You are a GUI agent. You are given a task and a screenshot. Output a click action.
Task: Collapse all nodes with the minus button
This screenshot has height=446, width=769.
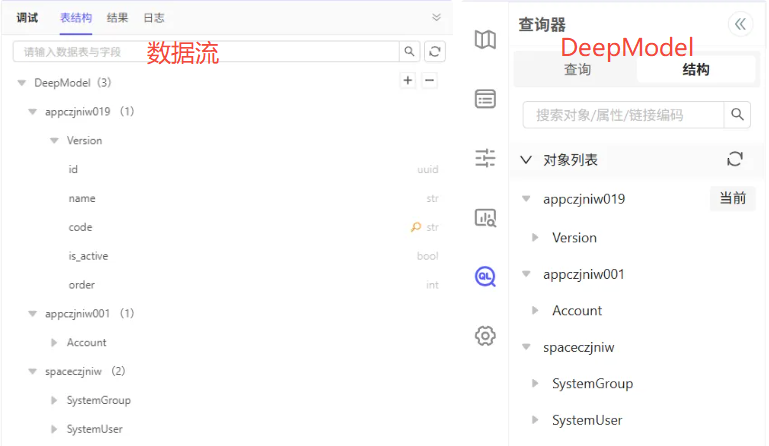tap(429, 80)
